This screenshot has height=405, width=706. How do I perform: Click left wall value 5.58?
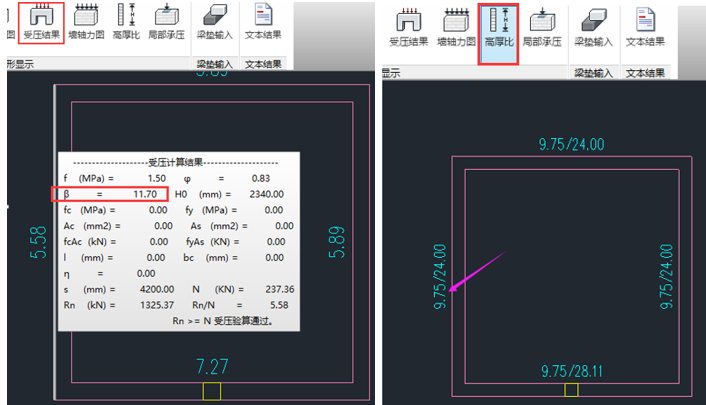click(38, 242)
